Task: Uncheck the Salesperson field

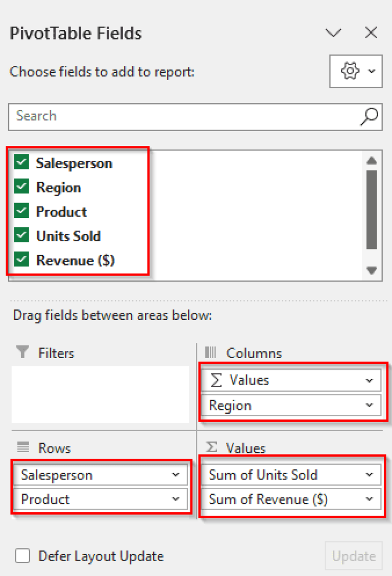Action: pos(21,162)
